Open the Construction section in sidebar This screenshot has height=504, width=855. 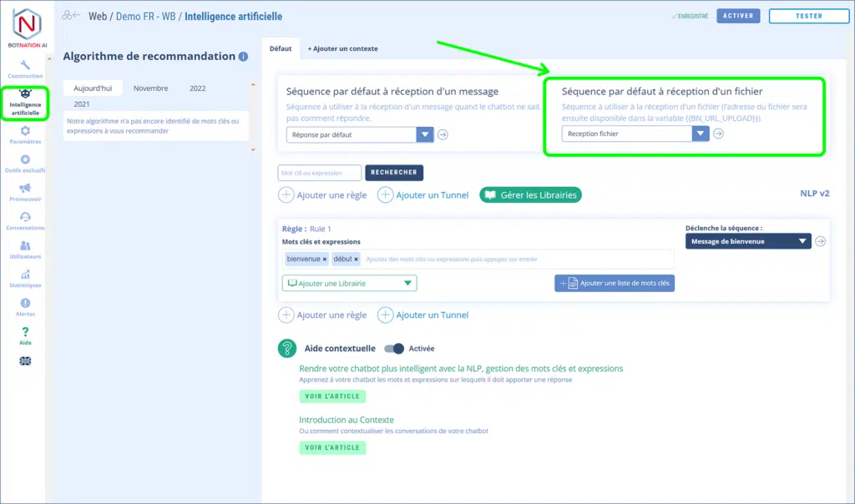point(25,67)
